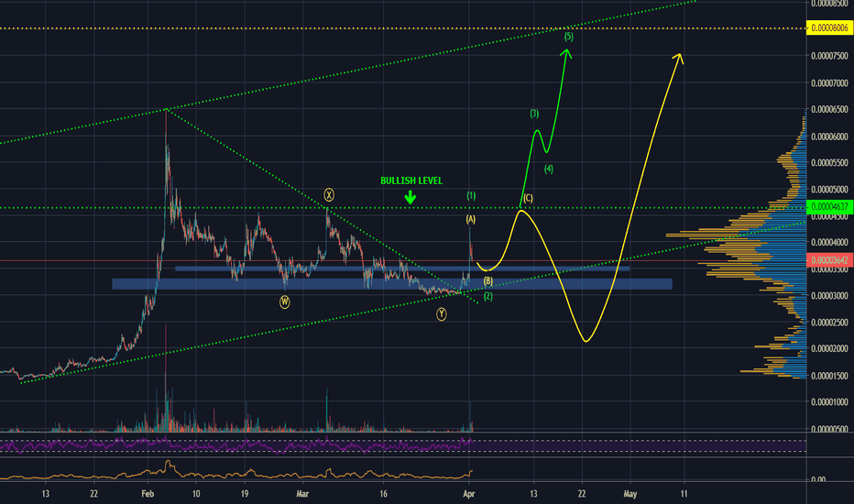Viewport: 854px width, 504px height.
Task: Select the green projection arrowhead below (5)
Action: pos(566,53)
